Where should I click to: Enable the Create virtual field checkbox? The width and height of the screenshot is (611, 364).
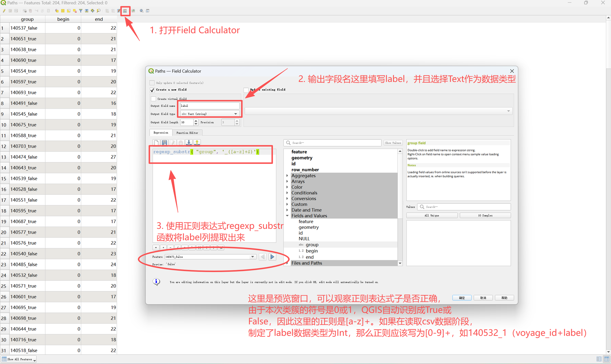coord(154,99)
